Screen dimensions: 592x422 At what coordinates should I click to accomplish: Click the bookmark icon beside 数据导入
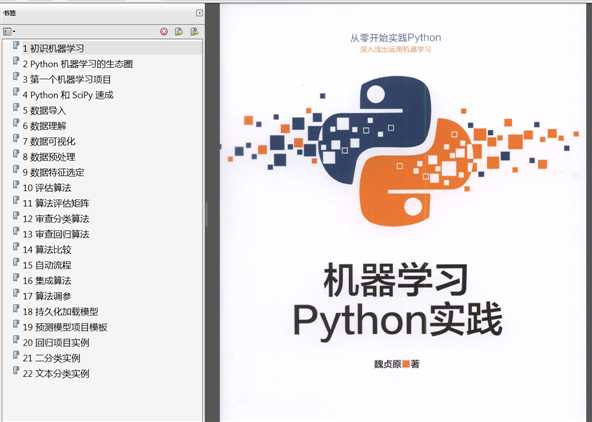[15, 108]
